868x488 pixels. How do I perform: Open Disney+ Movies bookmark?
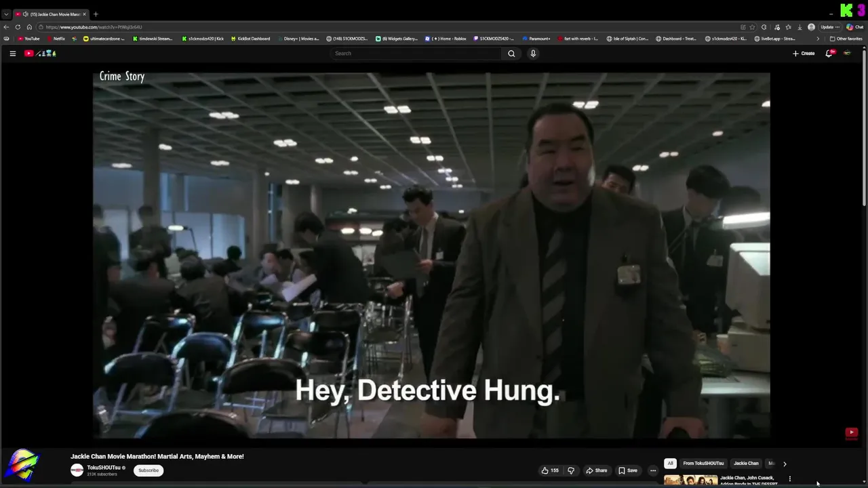coord(298,39)
